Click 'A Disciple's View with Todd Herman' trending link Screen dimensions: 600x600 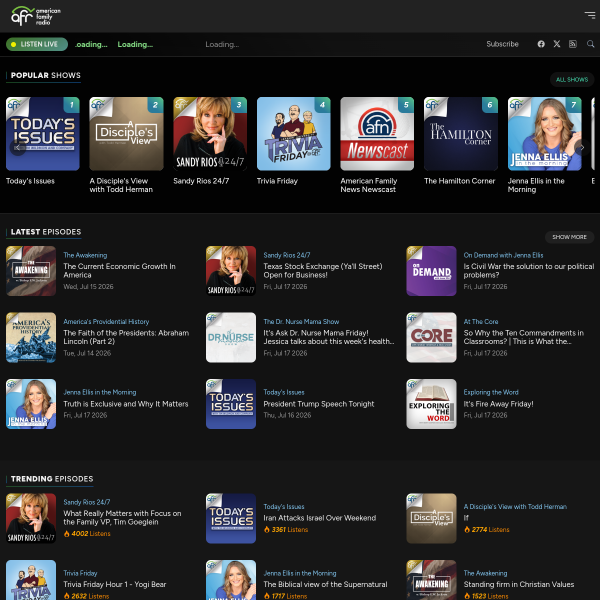[515, 507]
